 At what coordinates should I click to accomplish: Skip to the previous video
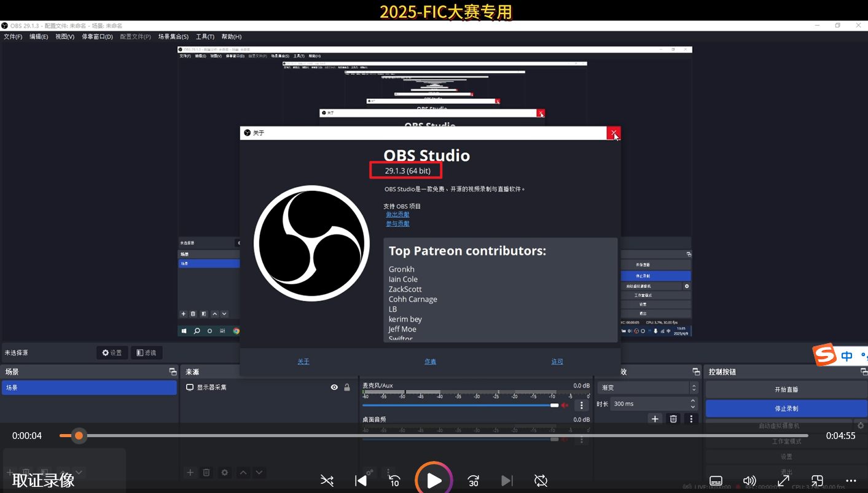[361, 481]
